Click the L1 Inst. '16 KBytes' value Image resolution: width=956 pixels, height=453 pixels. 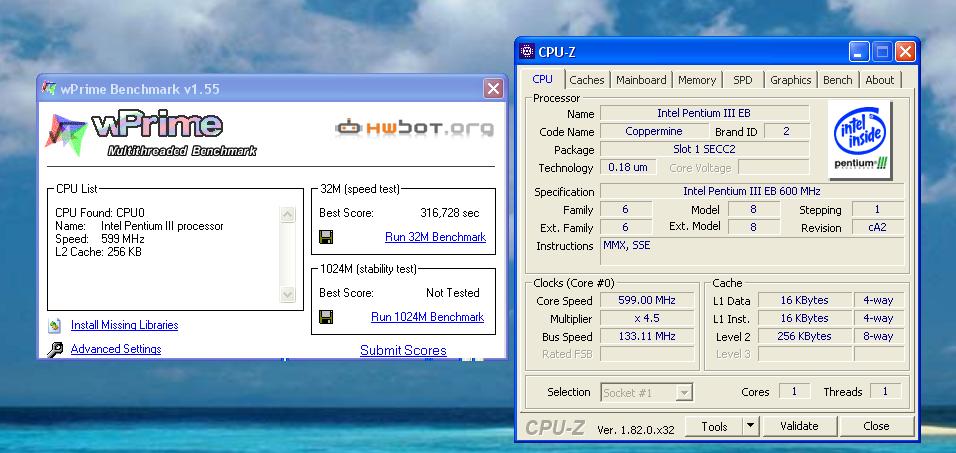point(804,318)
